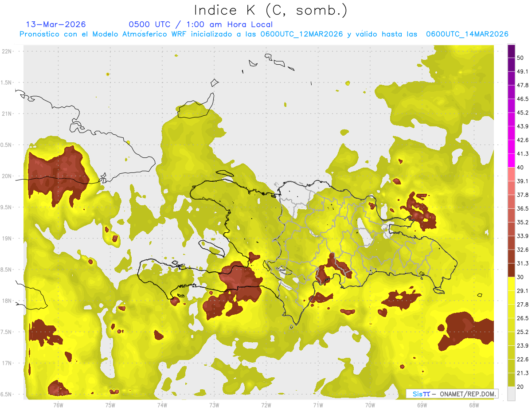Click the colorbar value "33.9"
The width and height of the screenshot is (532, 411).
click(x=522, y=236)
